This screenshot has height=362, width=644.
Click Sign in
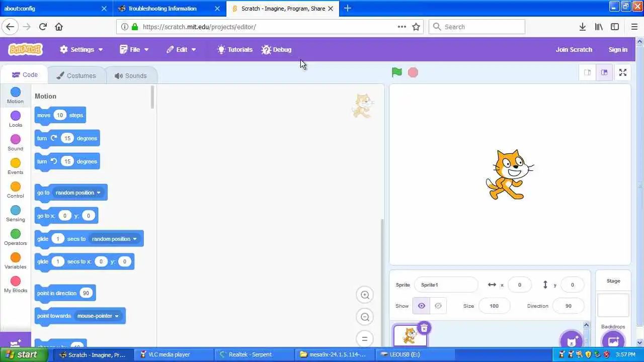coord(618,49)
